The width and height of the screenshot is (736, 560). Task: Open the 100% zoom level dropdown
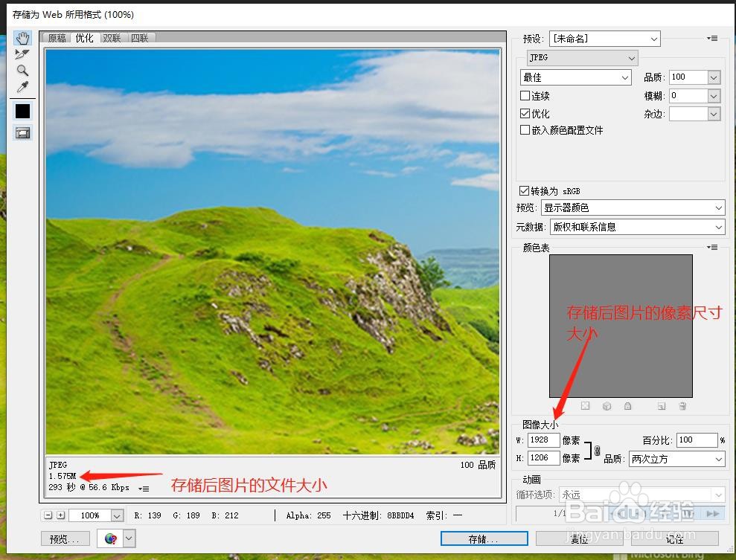point(118,516)
